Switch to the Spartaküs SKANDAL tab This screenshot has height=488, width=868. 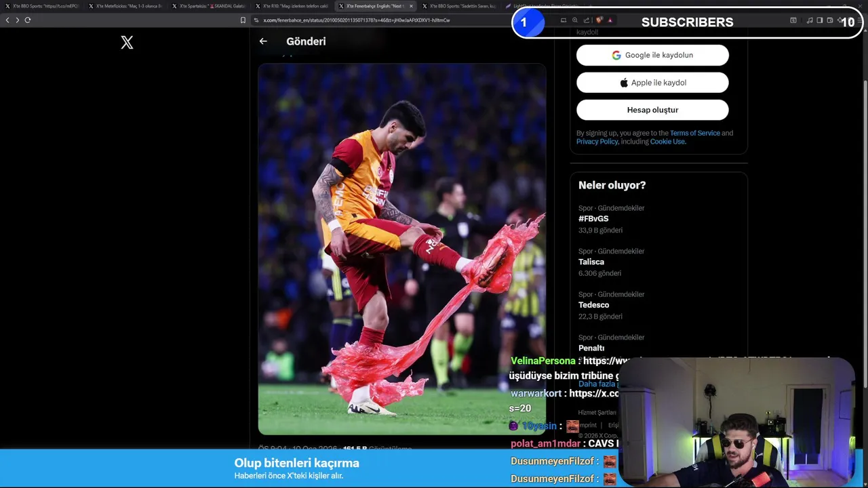coord(209,6)
